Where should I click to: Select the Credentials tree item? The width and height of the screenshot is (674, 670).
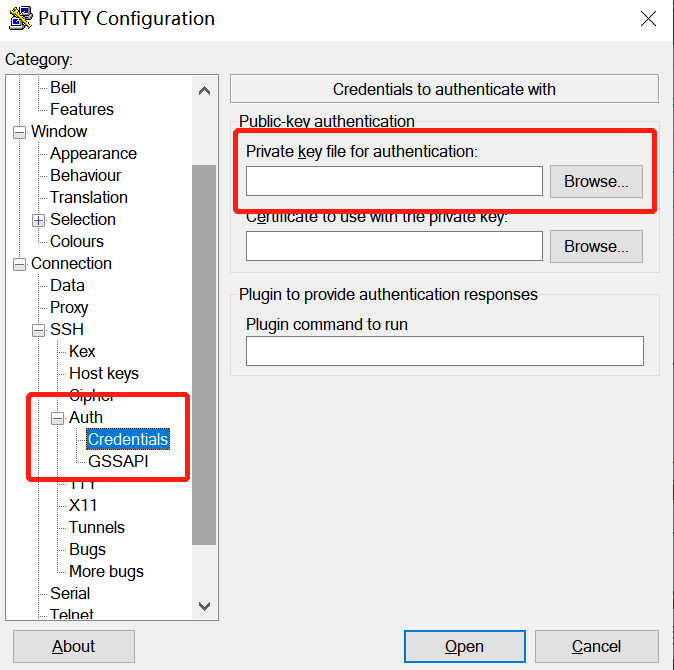[128, 440]
